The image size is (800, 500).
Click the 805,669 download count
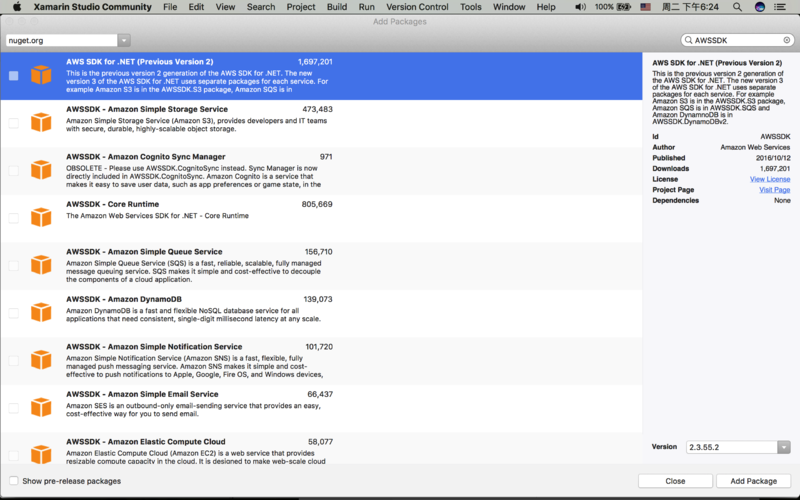point(317,204)
